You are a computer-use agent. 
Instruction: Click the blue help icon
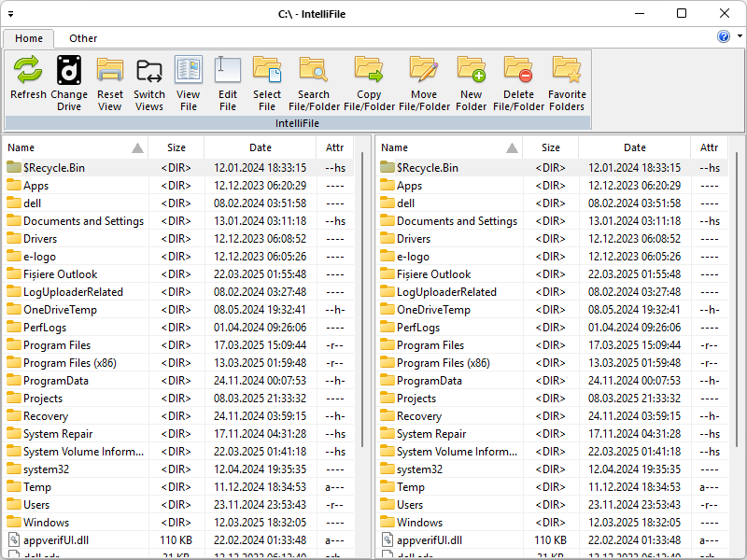tap(726, 36)
